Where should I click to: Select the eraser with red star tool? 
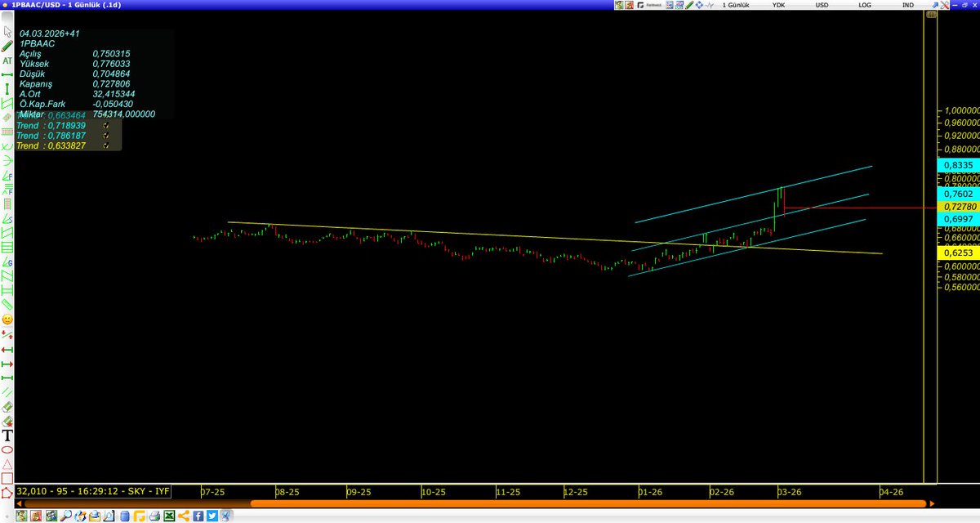[7, 422]
